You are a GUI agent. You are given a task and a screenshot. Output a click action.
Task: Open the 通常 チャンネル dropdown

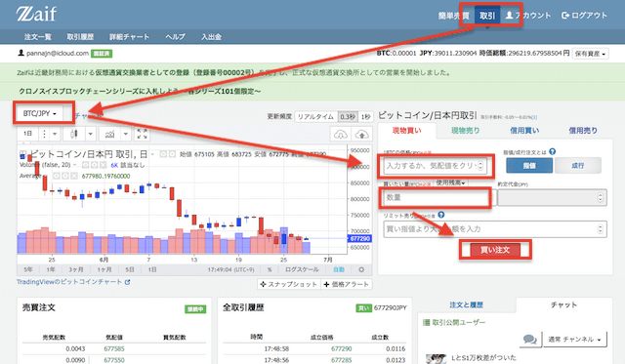[x=574, y=340]
